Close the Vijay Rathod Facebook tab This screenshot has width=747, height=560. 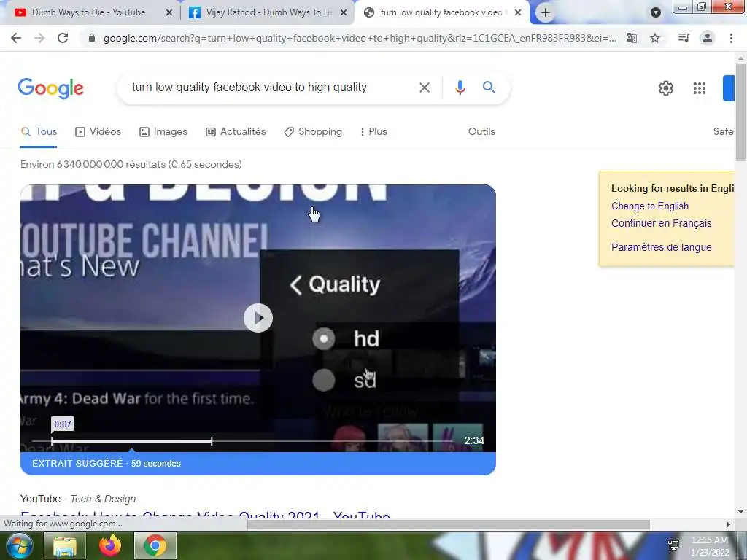tap(344, 13)
